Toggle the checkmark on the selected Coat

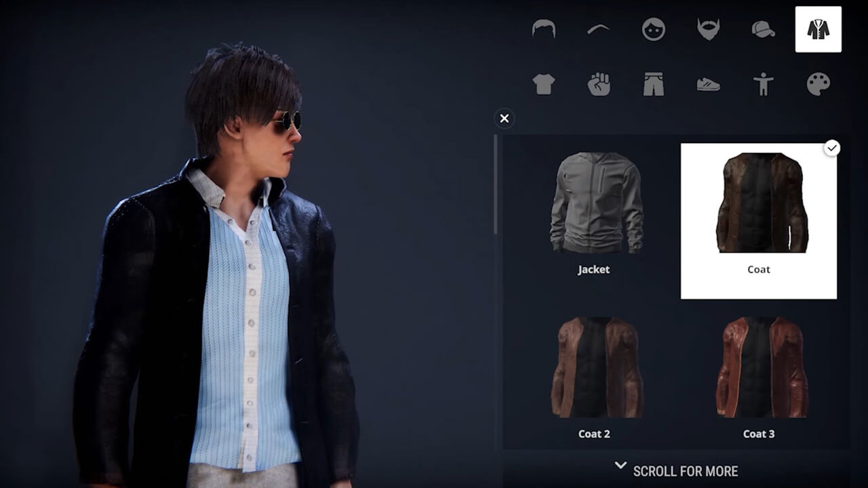pos(833,148)
